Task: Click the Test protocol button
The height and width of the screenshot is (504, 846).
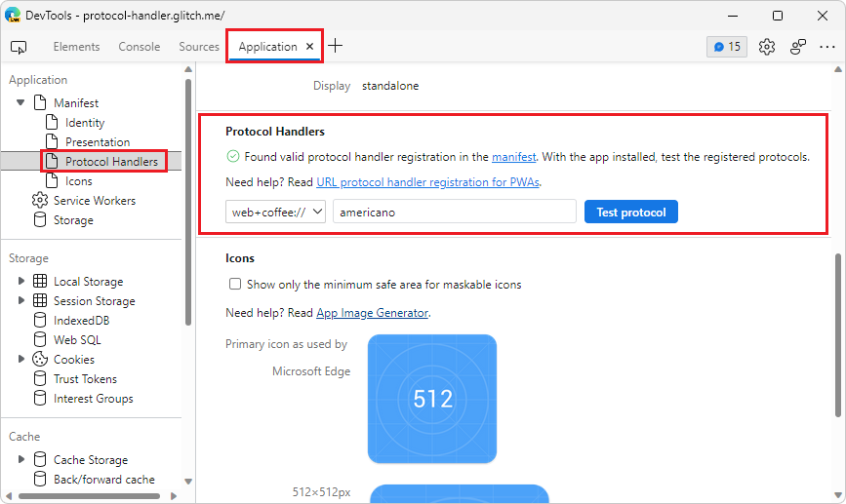Action: [x=631, y=212]
